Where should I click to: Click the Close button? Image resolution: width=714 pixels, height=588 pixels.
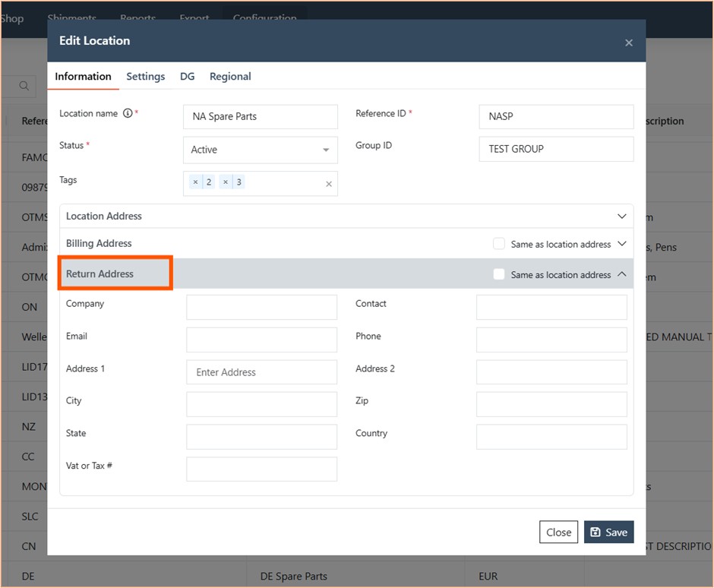tap(559, 532)
